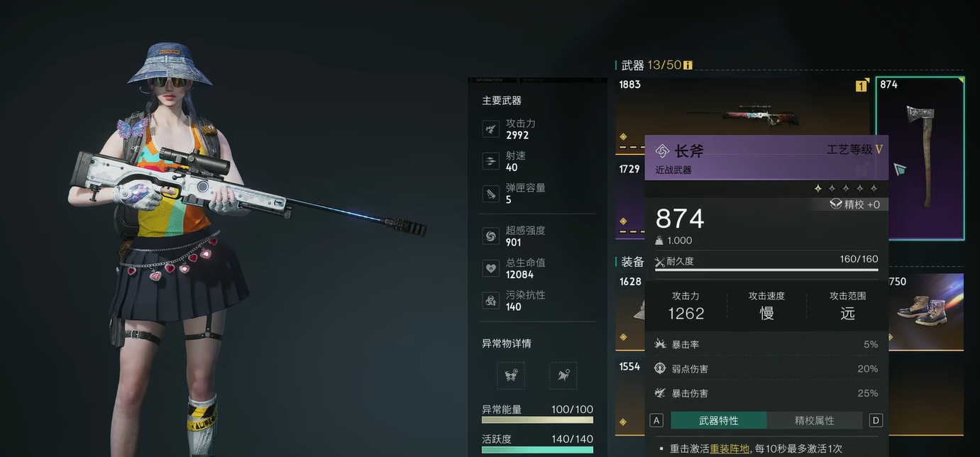The width and height of the screenshot is (980, 457).
Task: Click the fire rate (射速) stat icon
Action: [490, 161]
